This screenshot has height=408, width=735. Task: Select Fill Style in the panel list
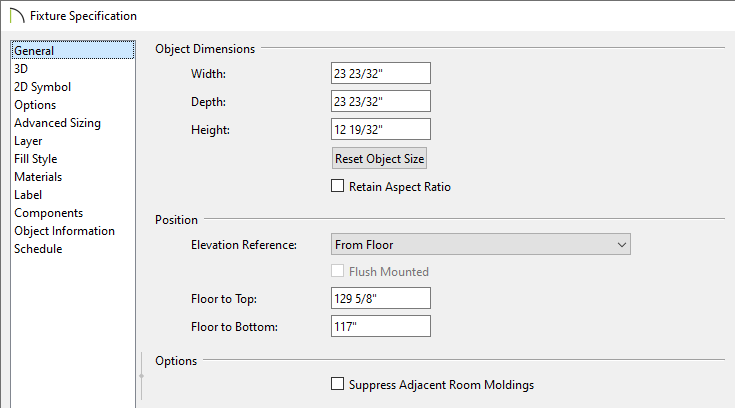click(x=36, y=159)
